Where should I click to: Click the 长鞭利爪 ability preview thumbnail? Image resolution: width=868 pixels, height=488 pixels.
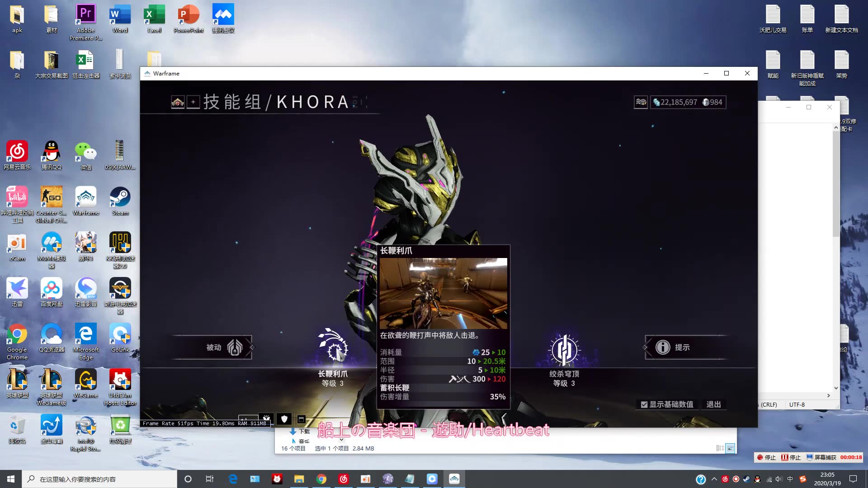pyautogui.click(x=443, y=293)
